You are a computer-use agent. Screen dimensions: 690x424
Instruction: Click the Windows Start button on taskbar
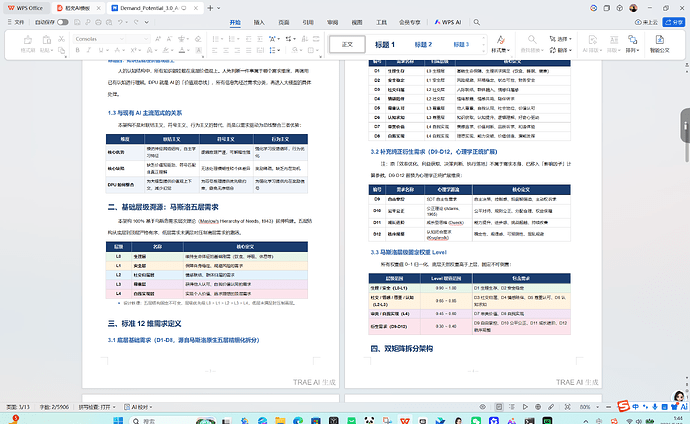tap(118, 420)
